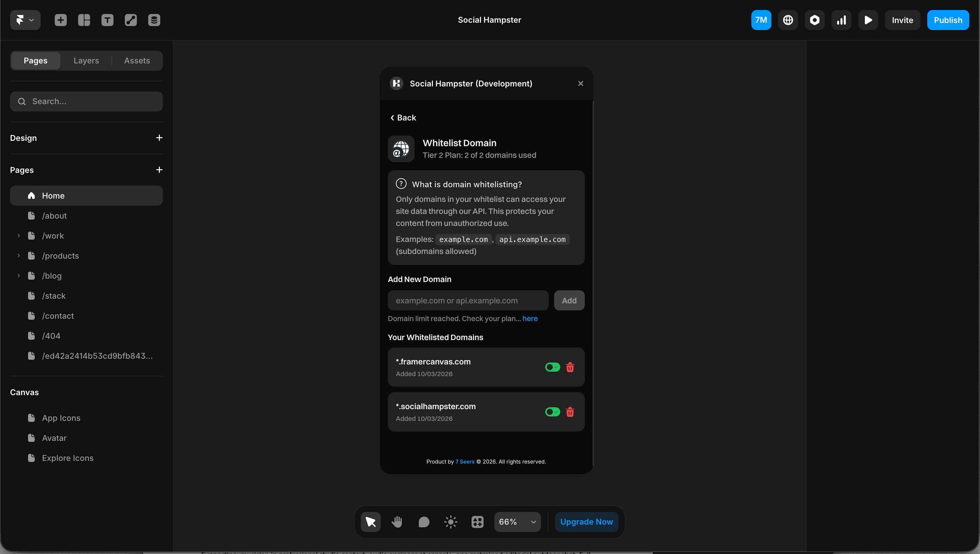Click the Social Hampster project title
The height and width of the screenshot is (554, 980).
tap(489, 20)
